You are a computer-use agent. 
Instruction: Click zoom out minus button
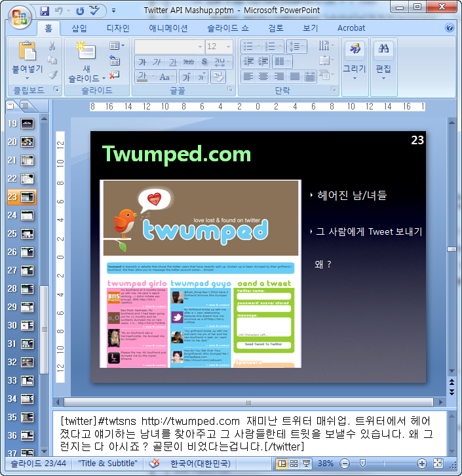click(x=345, y=464)
